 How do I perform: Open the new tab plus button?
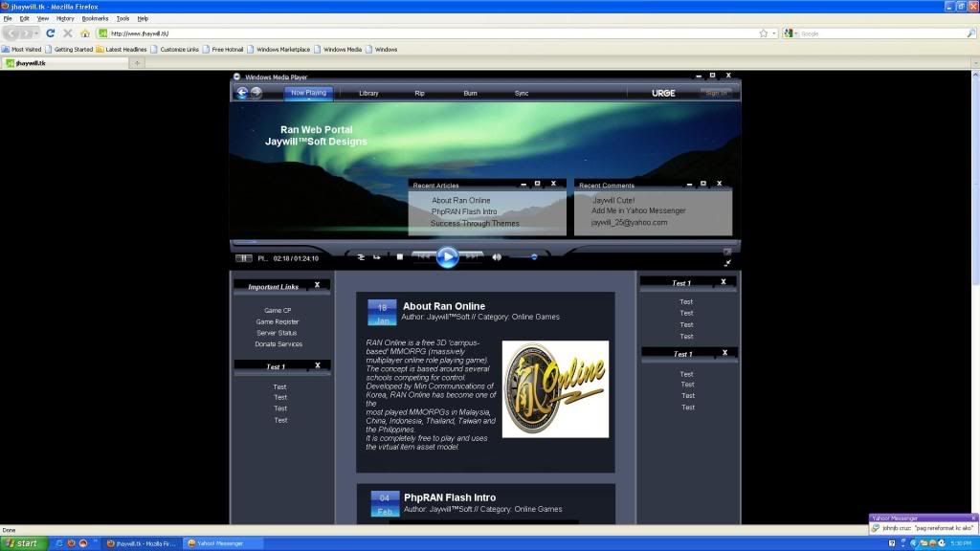click(x=137, y=63)
